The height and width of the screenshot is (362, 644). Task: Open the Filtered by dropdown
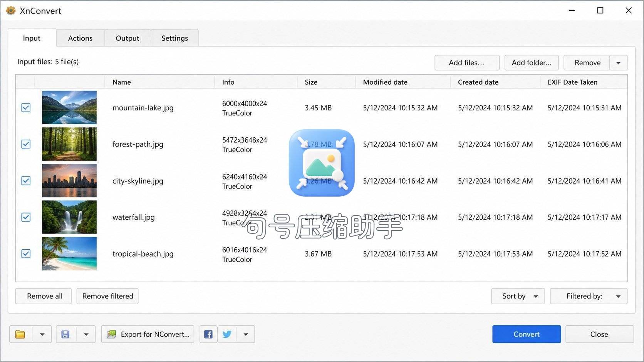point(589,296)
